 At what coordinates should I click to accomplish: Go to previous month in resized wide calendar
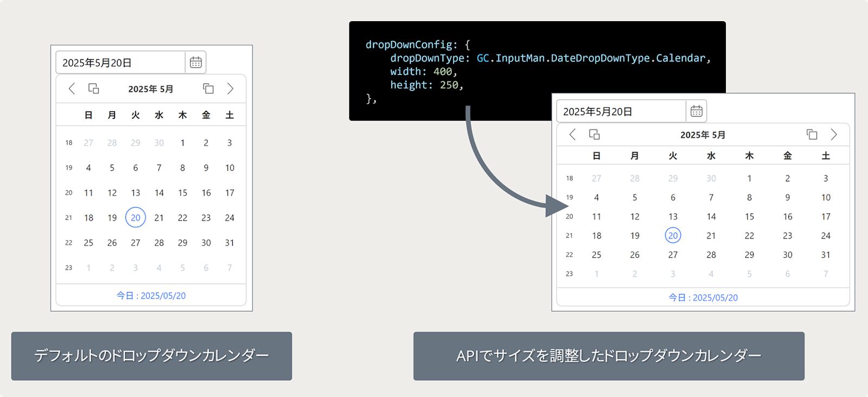point(572,134)
